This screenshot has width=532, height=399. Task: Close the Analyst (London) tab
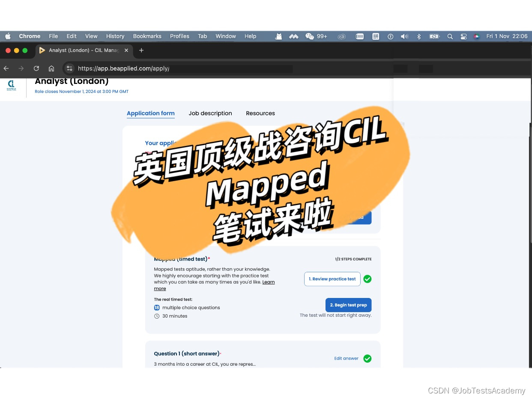126,50
